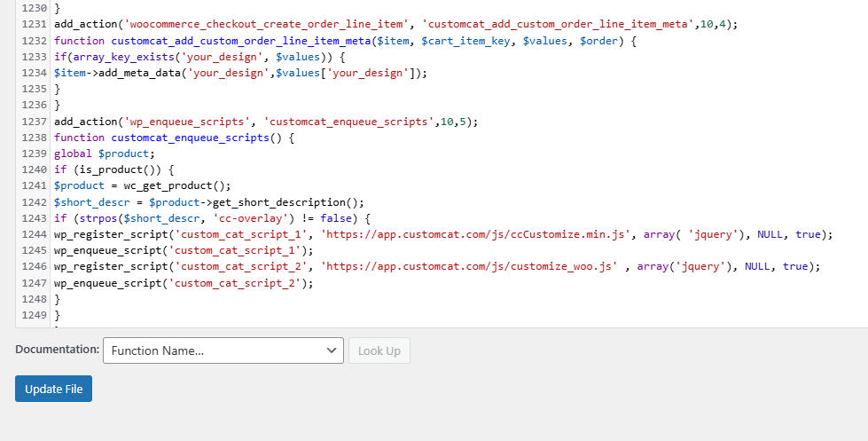The height and width of the screenshot is (441, 868).
Task: Click line number 1231 in the gutter
Action: tap(34, 24)
